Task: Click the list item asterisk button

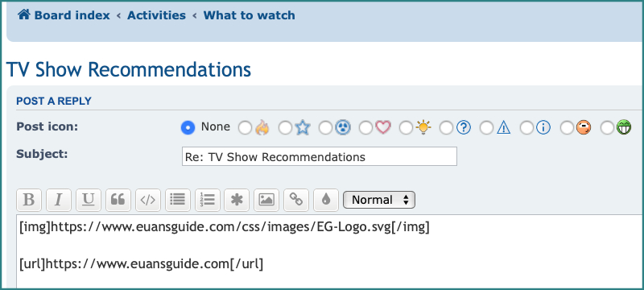Action: [237, 200]
